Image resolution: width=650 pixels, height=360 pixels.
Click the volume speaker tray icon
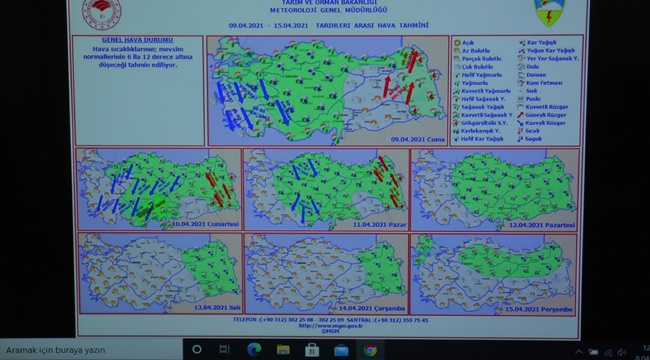621,353
